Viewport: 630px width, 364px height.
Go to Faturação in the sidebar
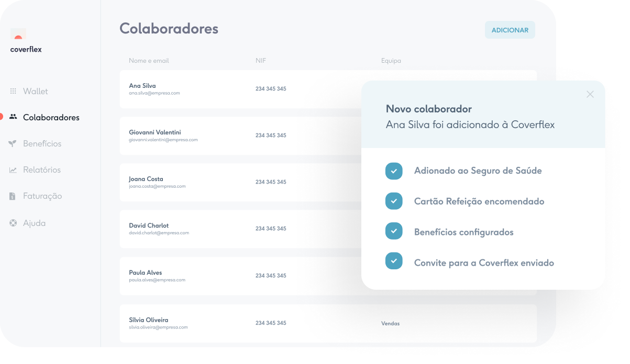pos(42,196)
